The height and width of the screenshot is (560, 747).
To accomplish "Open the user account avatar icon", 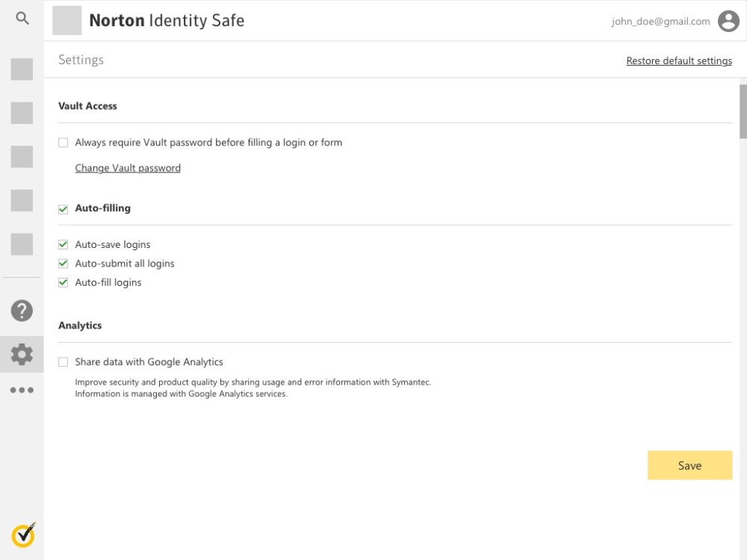I will pos(728,21).
